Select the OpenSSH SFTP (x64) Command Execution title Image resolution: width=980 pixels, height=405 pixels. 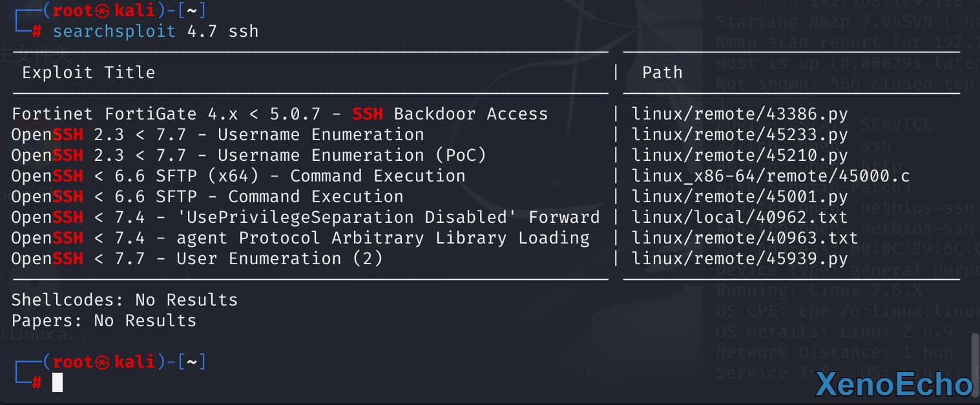[x=238, y=176]
